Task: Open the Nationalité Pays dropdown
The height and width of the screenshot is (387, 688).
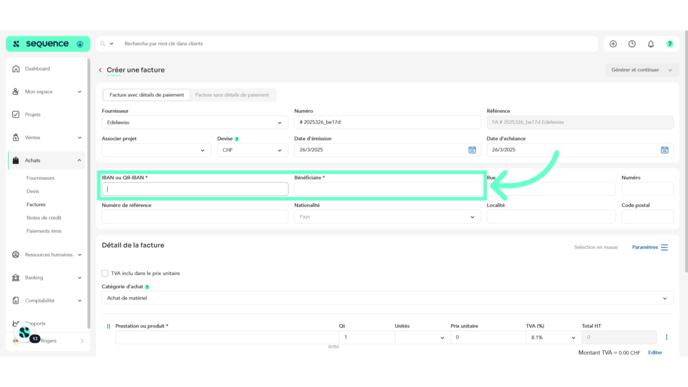Action: [x=387, y=217]
